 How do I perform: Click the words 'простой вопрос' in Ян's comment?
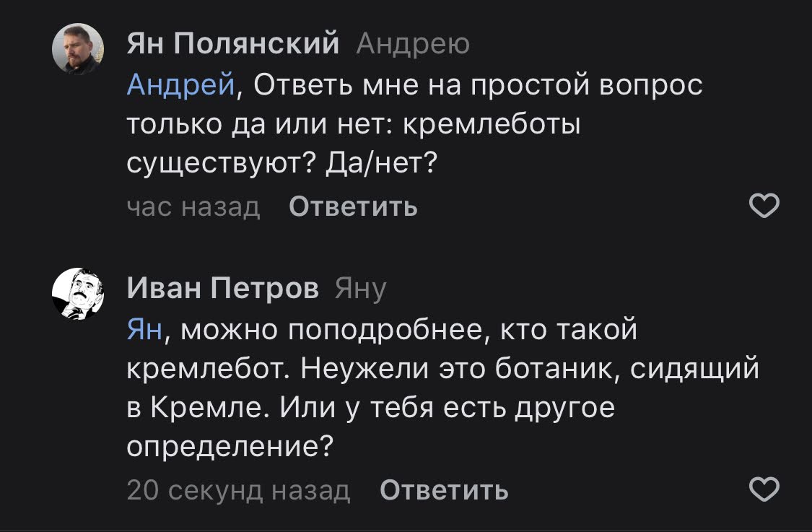point(585,85)
